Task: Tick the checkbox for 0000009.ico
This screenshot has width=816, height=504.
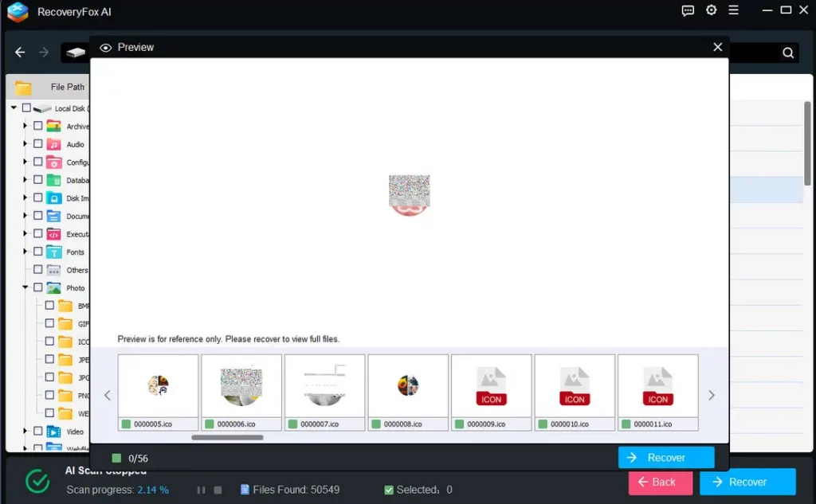Action: (x=459, y=424)
